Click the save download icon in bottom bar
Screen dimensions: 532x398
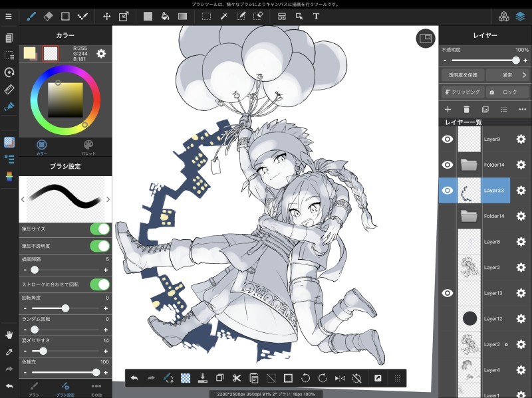tap(203, 378)
